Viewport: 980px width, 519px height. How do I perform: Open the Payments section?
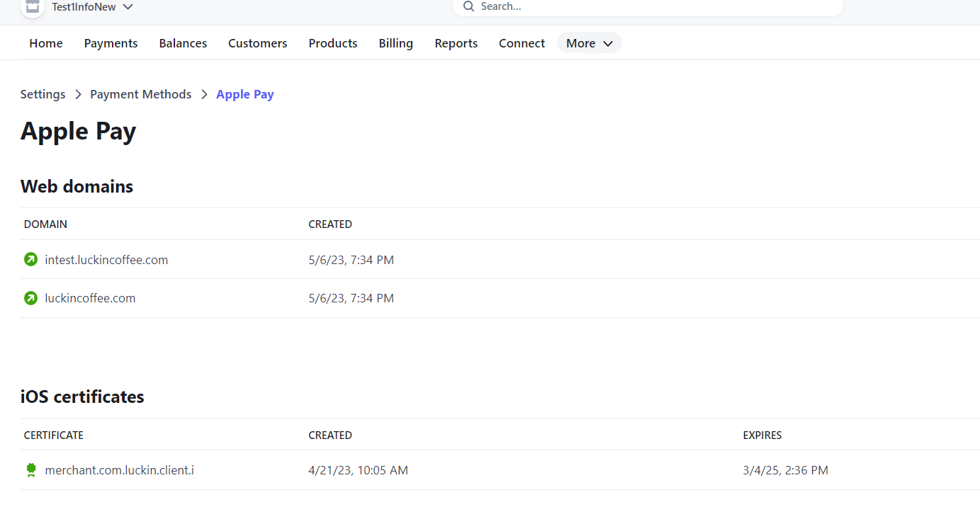[x=111, y=42]
